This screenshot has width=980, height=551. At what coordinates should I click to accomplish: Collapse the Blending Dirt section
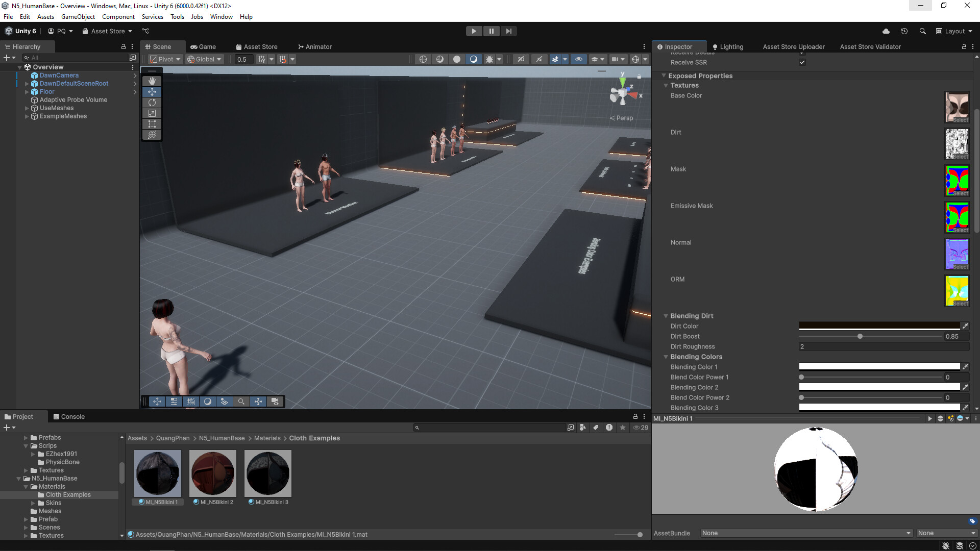pos(666,316)
